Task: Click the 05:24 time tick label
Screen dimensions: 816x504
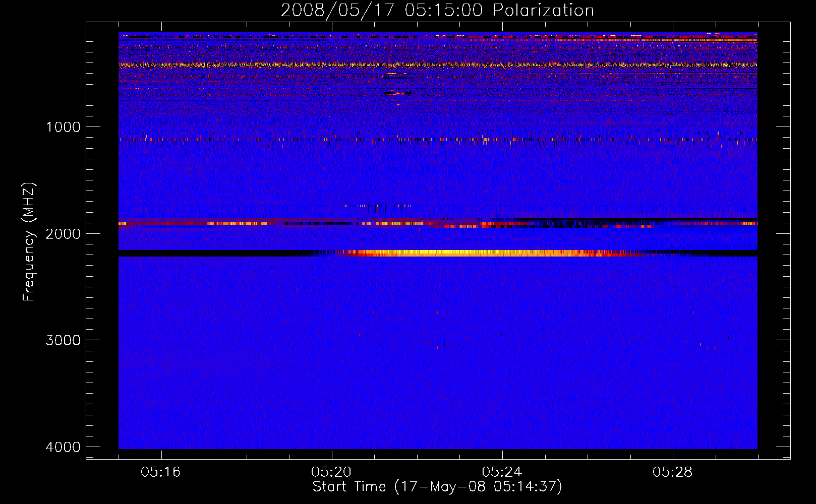Action: tap(502, 472)
